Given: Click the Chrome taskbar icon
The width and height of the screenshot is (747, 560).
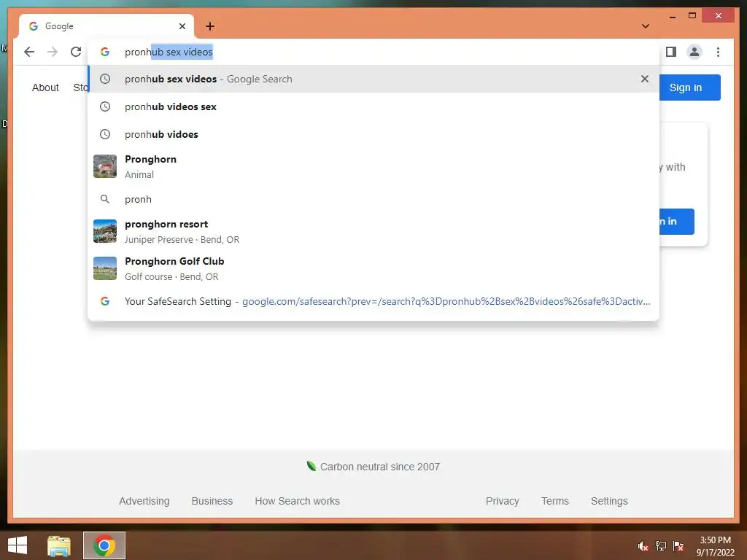Looking at the screenshot, I should (x=104, y=545).
